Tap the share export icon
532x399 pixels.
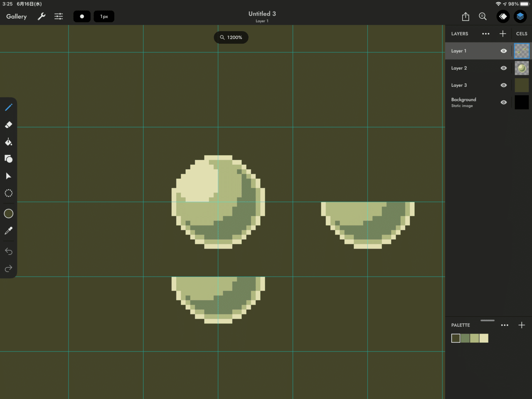(465, 16)
